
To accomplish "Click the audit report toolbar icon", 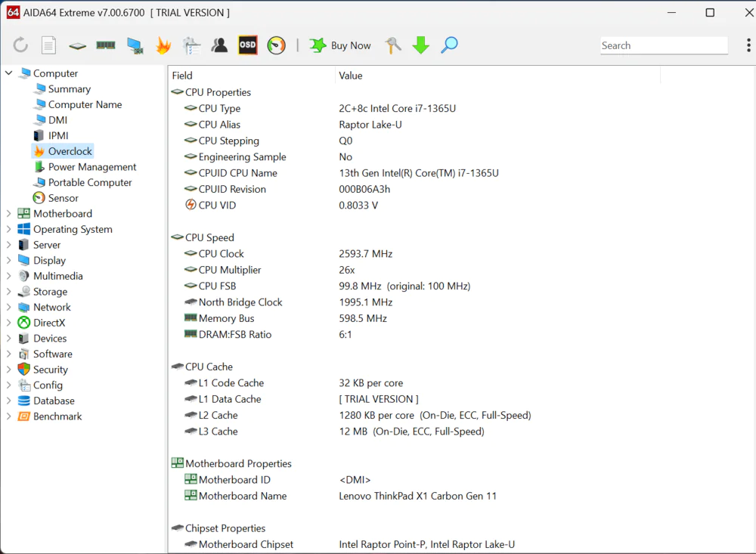I will tap(191, 45).
